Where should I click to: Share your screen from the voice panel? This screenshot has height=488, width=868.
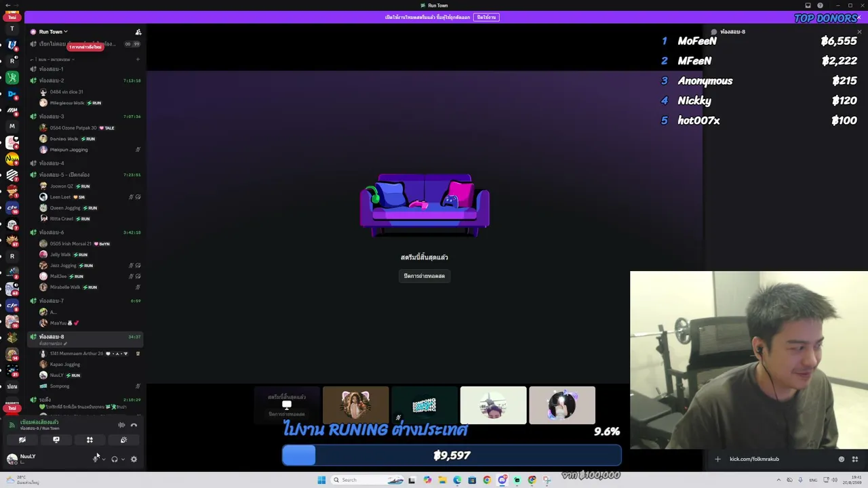click(x=56, y=440)
